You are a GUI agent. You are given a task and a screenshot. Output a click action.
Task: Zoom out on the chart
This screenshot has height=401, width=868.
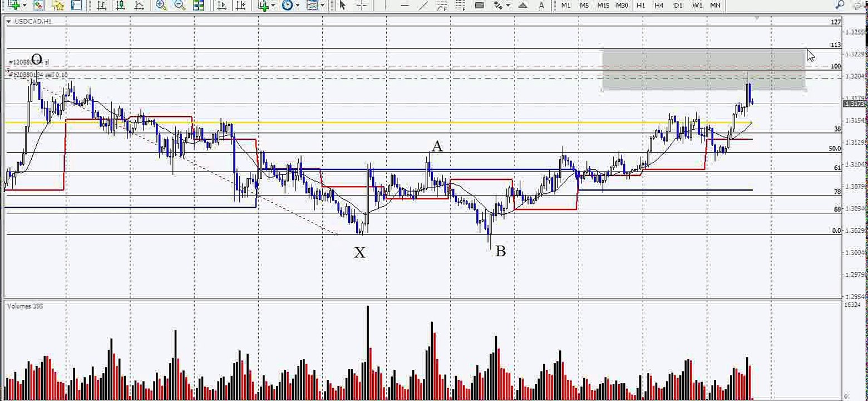click(x=180, y=5)
